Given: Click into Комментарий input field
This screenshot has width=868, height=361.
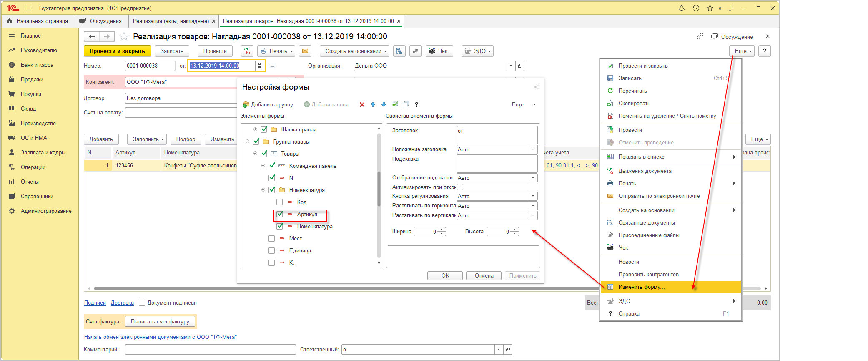Looking at the screenshot, I should pos(210,349).
